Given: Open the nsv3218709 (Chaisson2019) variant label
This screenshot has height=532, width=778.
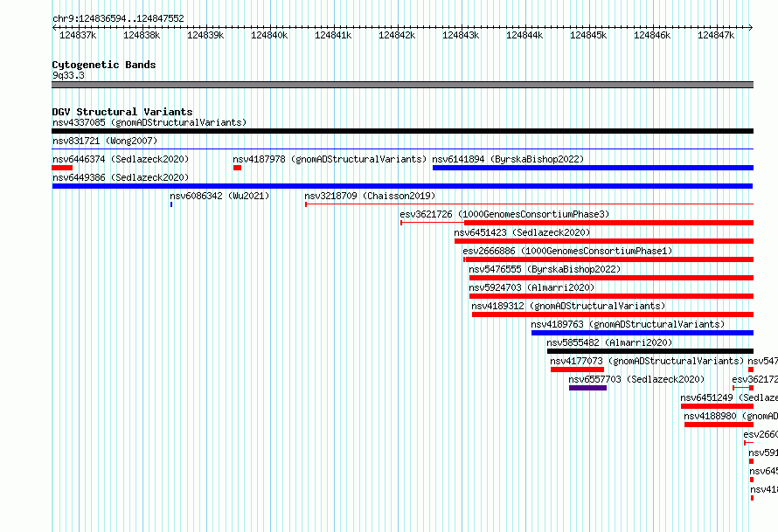Looking at the screenshot, I should point(370,196).
